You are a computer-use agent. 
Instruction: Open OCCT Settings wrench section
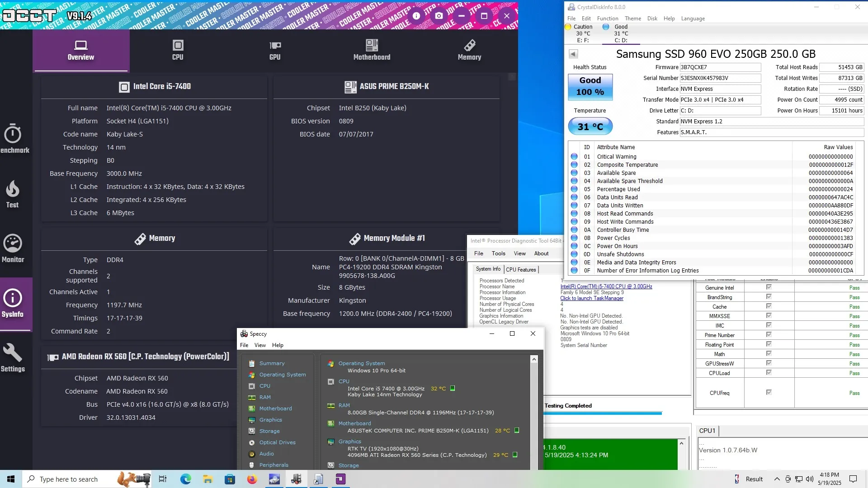[x=13, y=358]
